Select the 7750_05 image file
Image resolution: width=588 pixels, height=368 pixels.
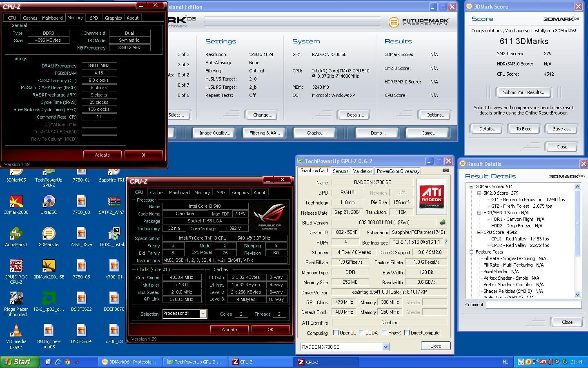[81, 269]
